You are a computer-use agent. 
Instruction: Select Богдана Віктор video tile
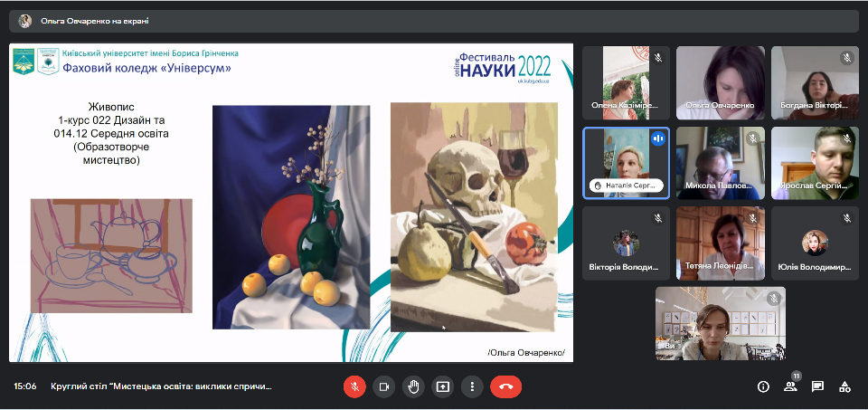click(815, 83)
